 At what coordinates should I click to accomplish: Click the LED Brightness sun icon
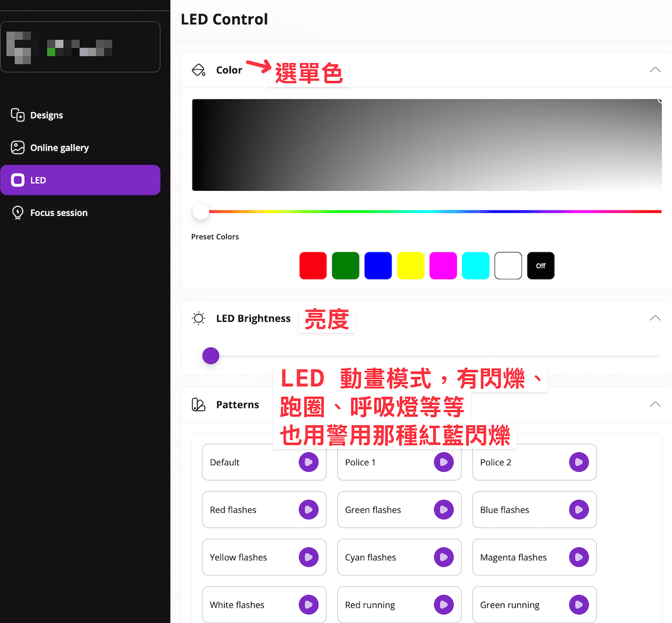[x=198, y=318]
